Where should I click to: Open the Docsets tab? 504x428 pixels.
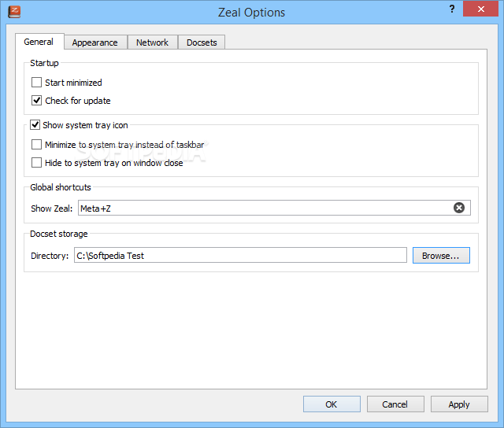(202, 42)
